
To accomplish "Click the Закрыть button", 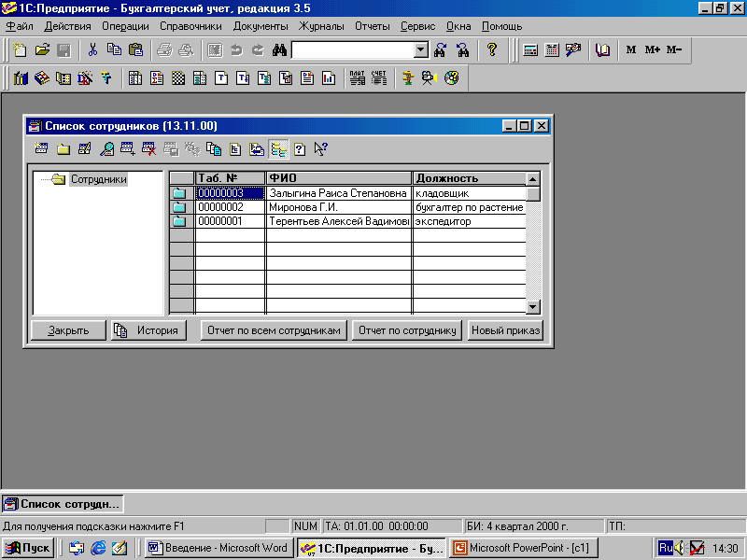I will pos(68,330).
